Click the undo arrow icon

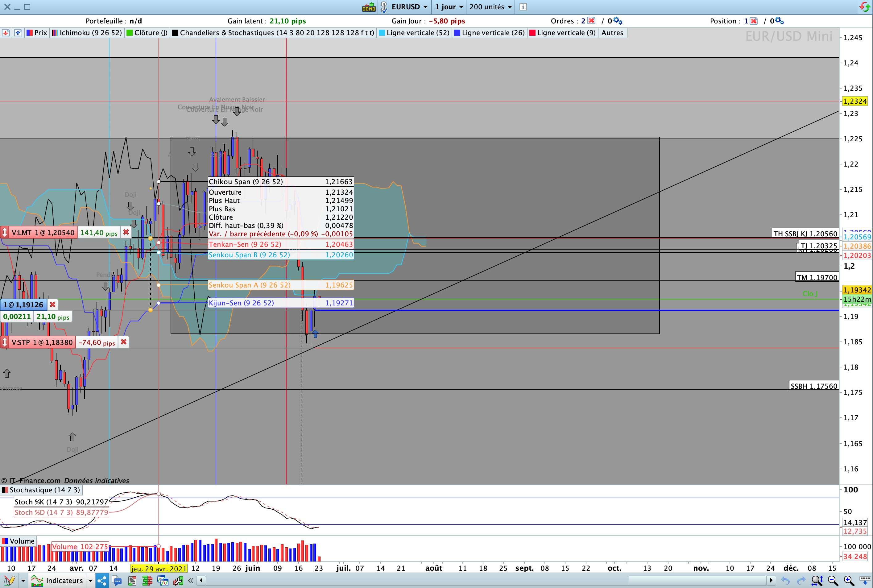point(786,581)
